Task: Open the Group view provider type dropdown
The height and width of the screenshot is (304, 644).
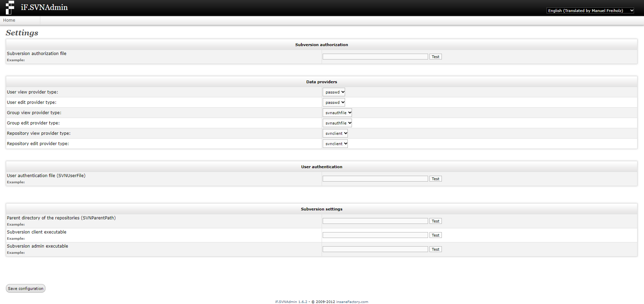Action: tap(337, 113)
